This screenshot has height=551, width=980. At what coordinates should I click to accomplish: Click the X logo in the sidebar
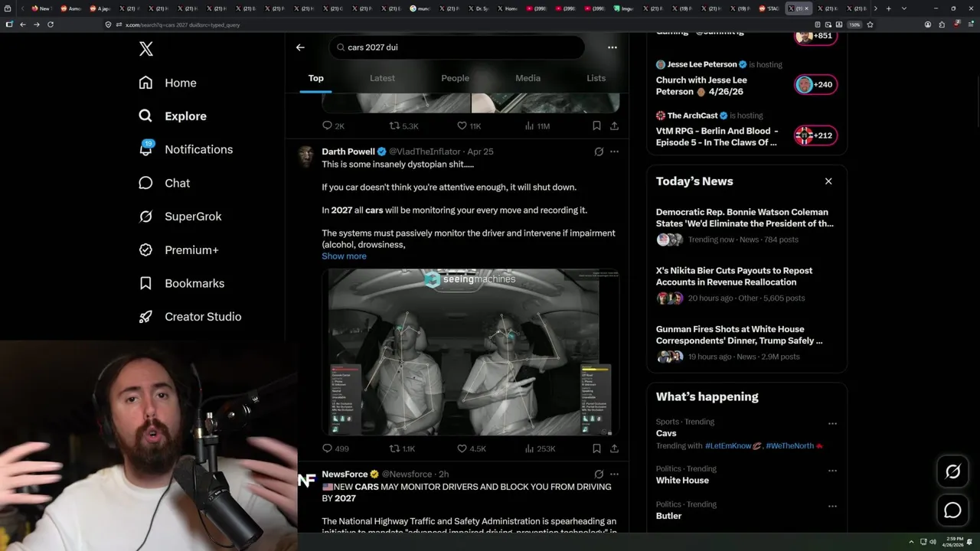pos(146,50)
